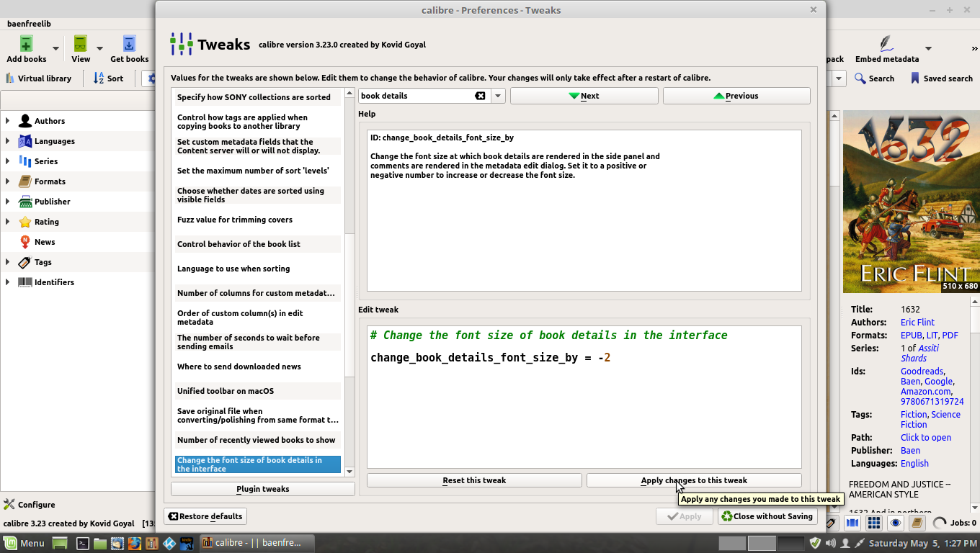This screenshot has width=980, height=553.
Task: Select 'Language to use when sorting' tweak
Action: point(258,269)
